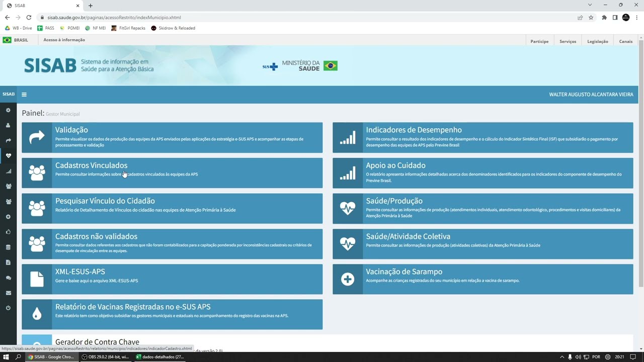Click the plus circle sidebar icon
The width and height of the screenshot is (644, 362).
(8, 217)
